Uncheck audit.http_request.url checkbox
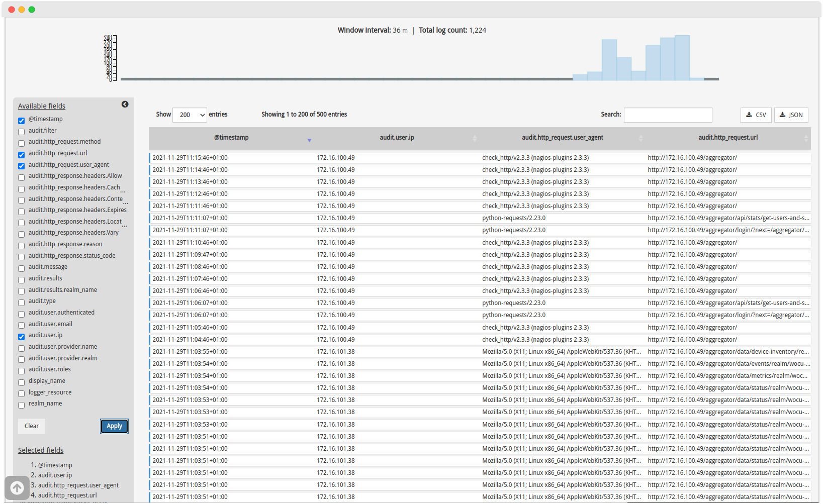This screenshot has height=504, width=823. tap(21, 155)
